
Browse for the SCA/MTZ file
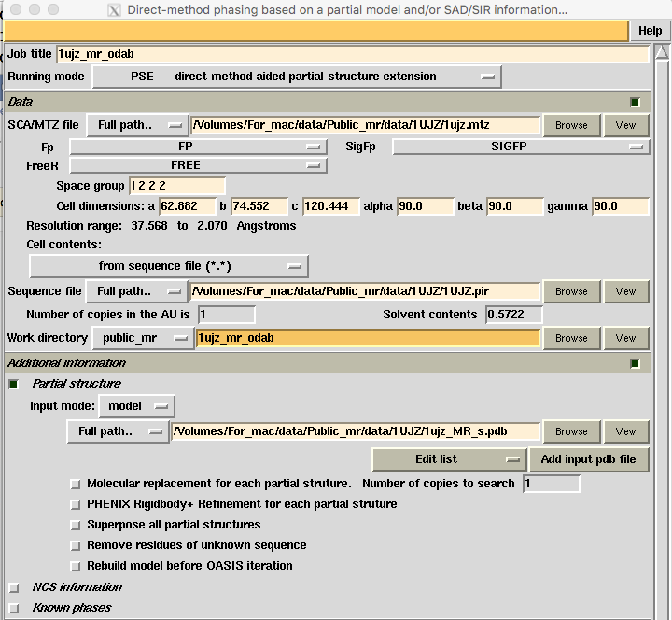pyautogui.click(x=571, y=125)
